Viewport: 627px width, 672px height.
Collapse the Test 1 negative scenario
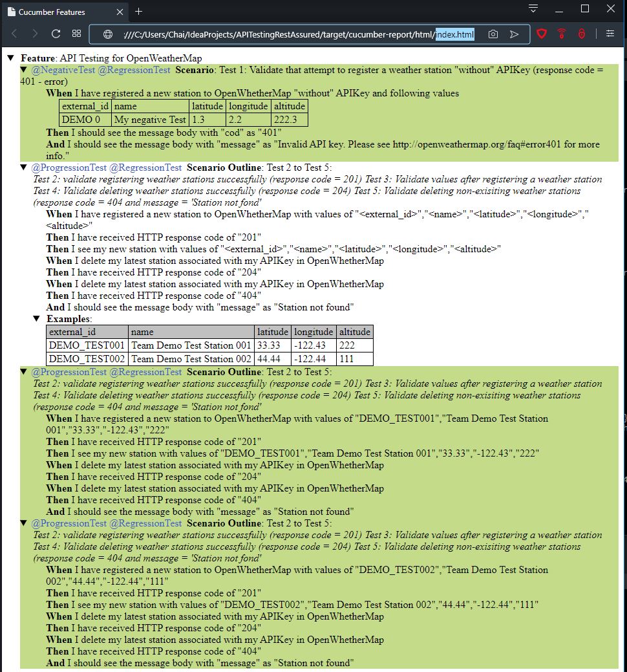click(24, 69)
